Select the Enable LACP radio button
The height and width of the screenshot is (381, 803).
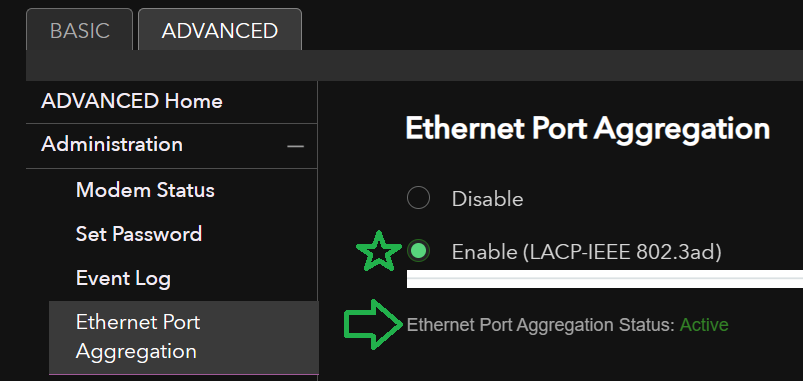click(418, 251)
